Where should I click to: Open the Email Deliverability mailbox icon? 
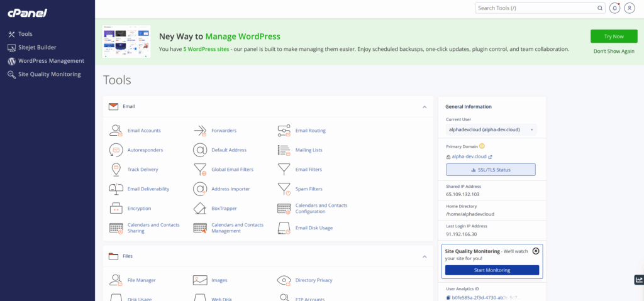tap(116, 189)
